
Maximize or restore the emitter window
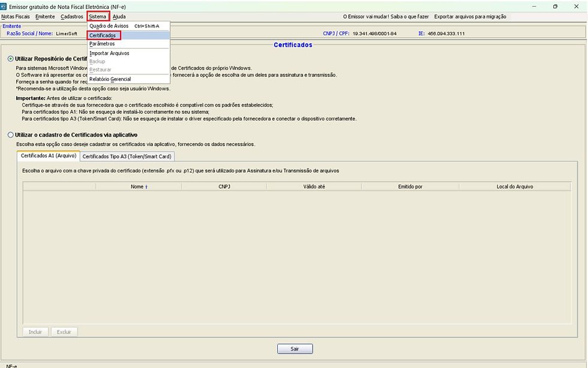(556, 7)
